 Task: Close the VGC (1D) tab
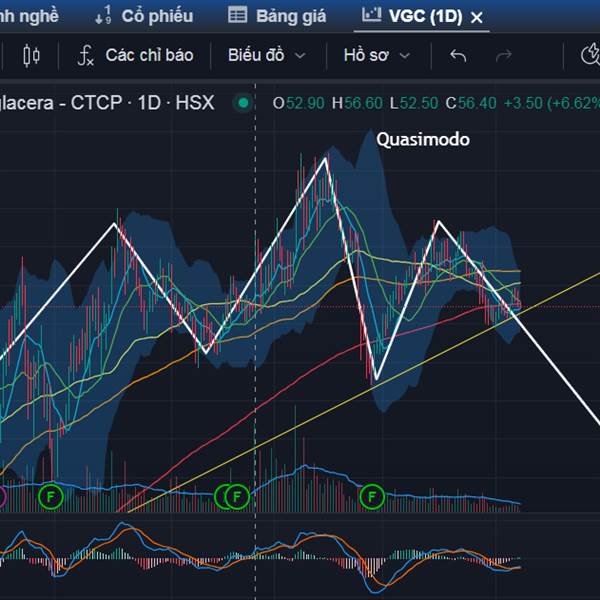coord(477,17)
